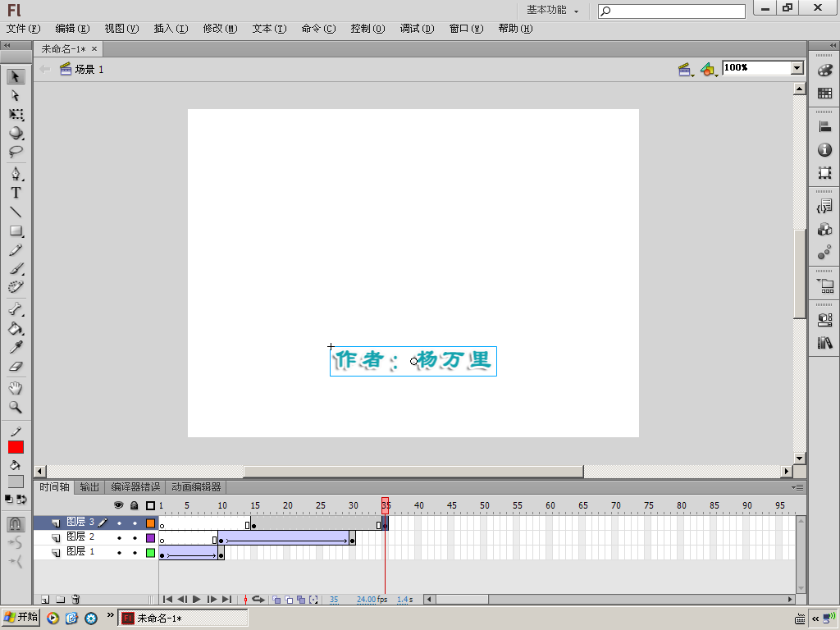Click the stroke color pencil swatch

pos(16,431)
